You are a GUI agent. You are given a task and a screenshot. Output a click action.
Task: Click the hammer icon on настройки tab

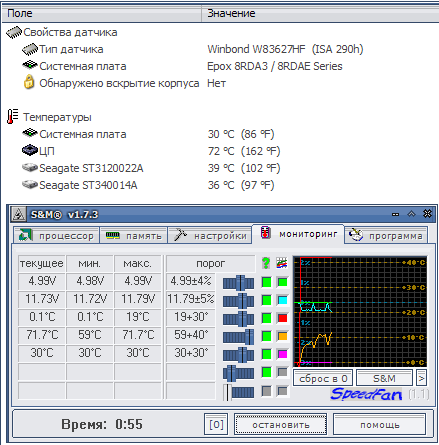(180, 235)
